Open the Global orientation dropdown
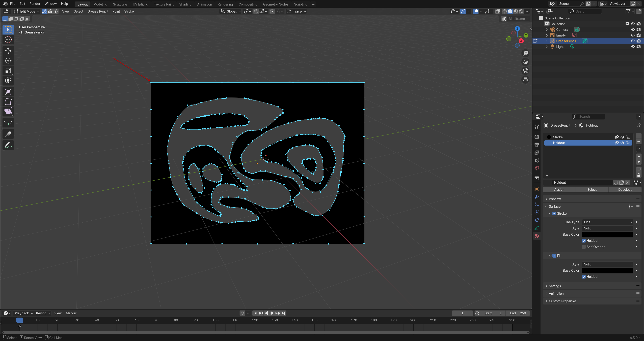644x341 pixels. coord(230,12)
